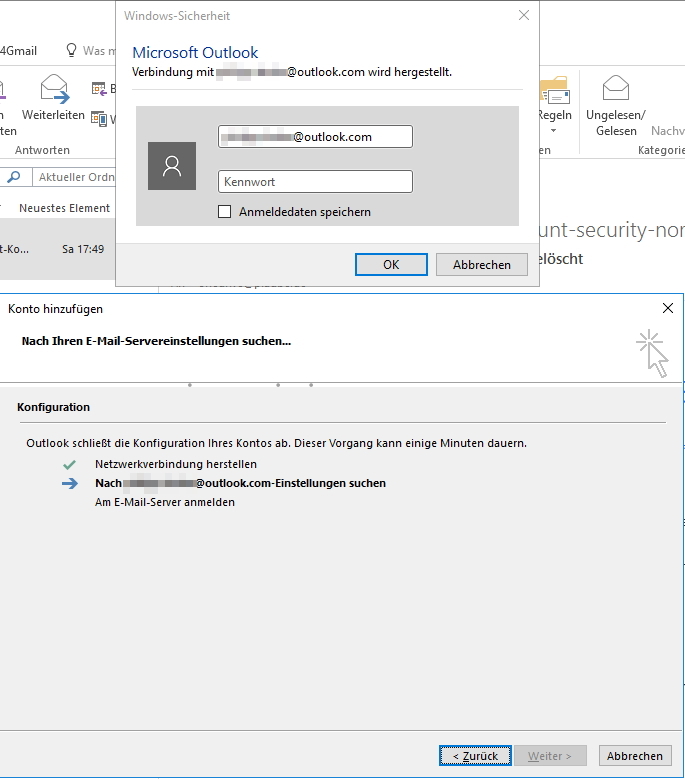This screenshot has width=685, height=779.
Task: Close the Konto hinzufügen window
Action: [668, 309]
